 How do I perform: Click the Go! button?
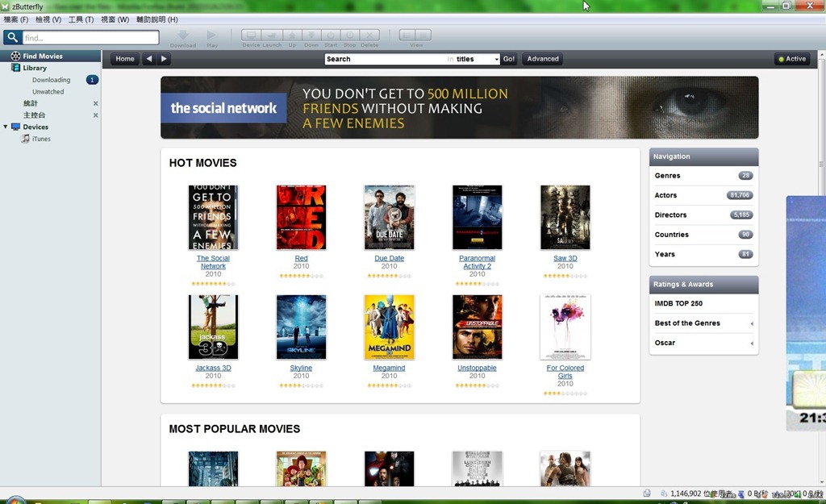pos(508,59)
